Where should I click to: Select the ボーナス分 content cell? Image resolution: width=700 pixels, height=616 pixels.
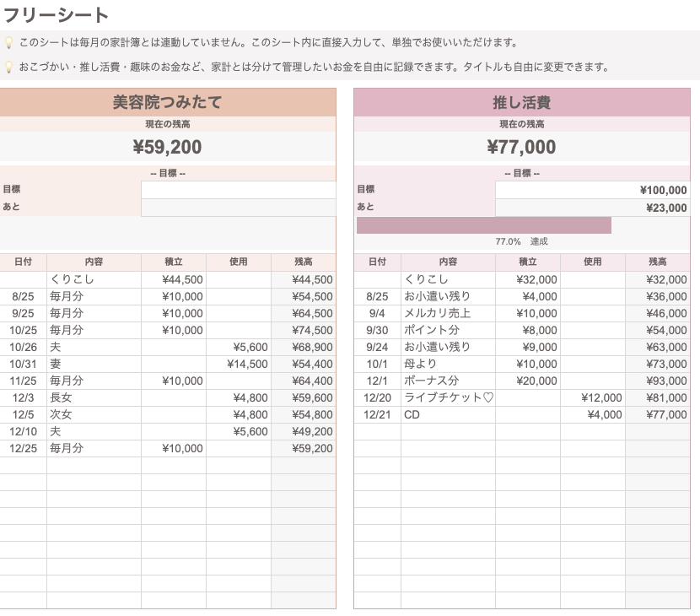(448, 381)
